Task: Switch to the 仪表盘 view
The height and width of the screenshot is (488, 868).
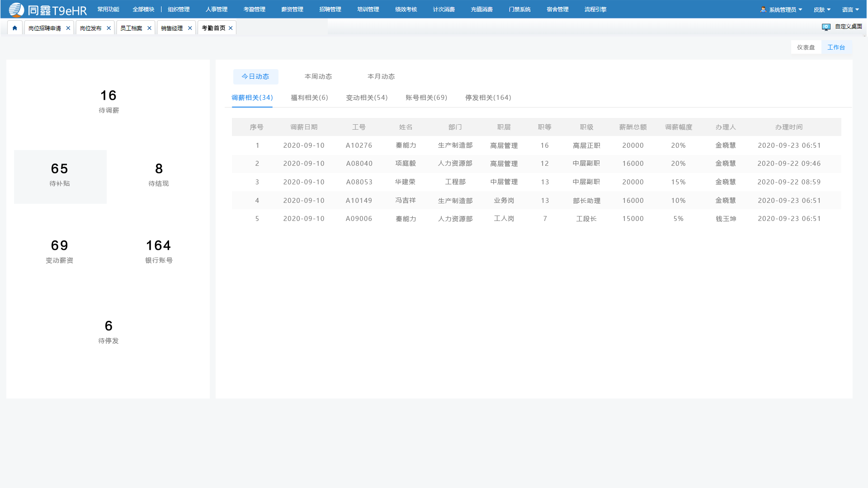Action: [x=806, y=47]
